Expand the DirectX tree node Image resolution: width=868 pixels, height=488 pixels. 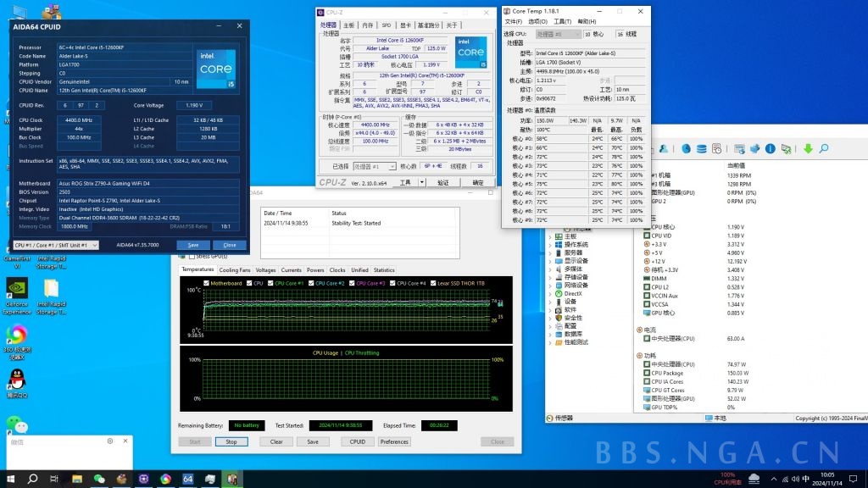click(x=550, y=293)
